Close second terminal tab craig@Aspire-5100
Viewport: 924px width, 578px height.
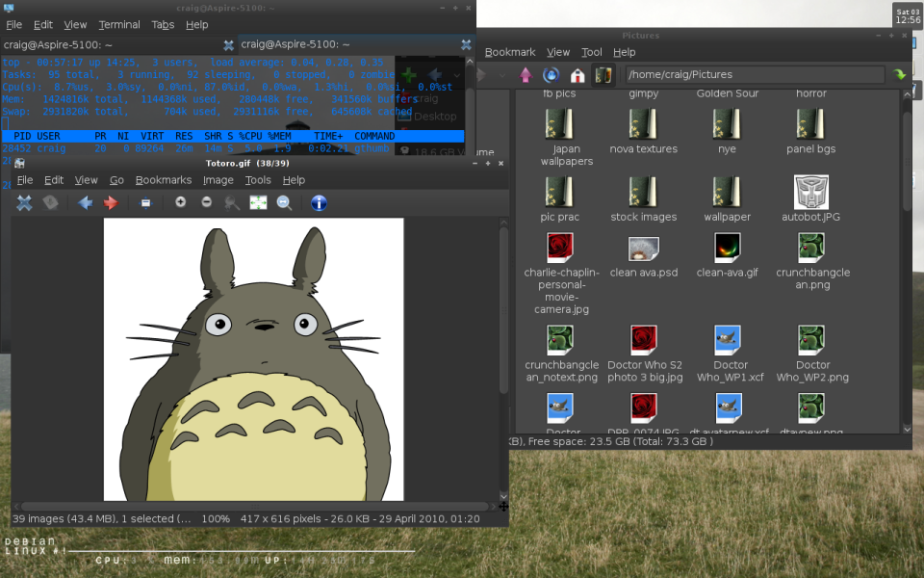tap(466, 44)
